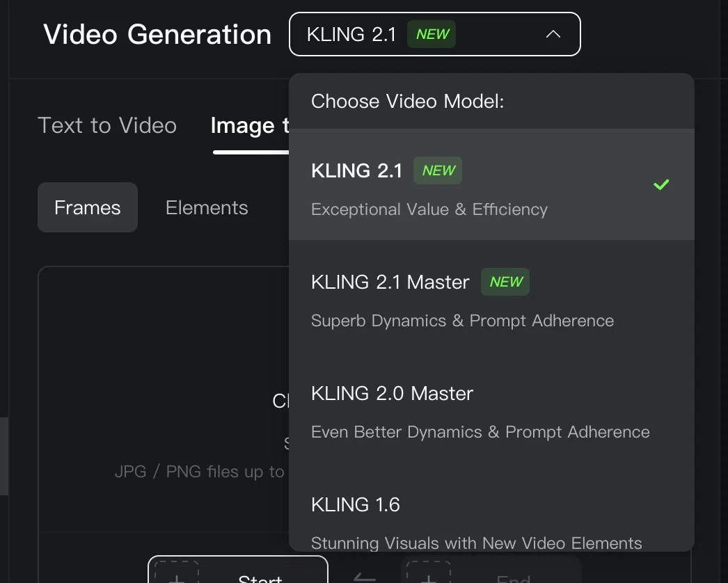This screenshot has height=583, width=728.
Task: Swap start and end frames arrow icon
Action: coord(365,578)
